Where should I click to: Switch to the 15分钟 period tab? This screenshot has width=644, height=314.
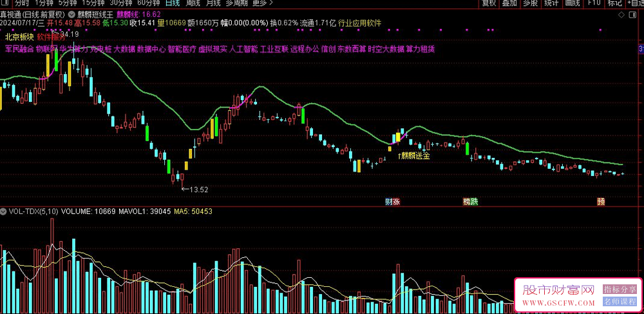pyautogui.click(x=93, y=3)
